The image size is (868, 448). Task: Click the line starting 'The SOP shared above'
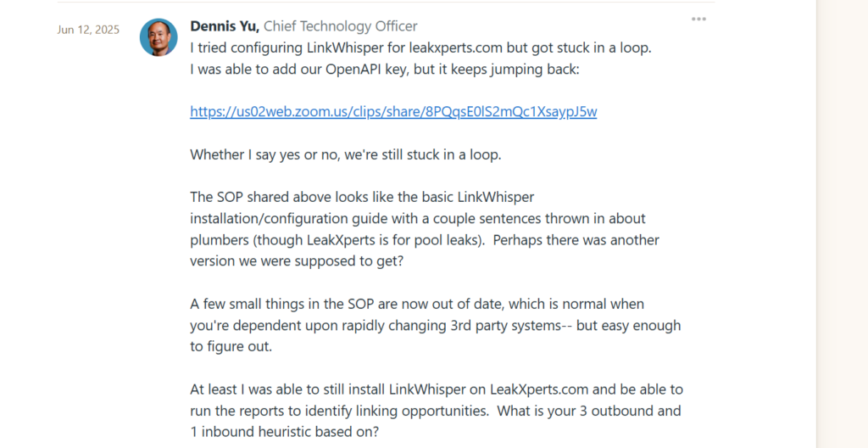click(362, 197)
